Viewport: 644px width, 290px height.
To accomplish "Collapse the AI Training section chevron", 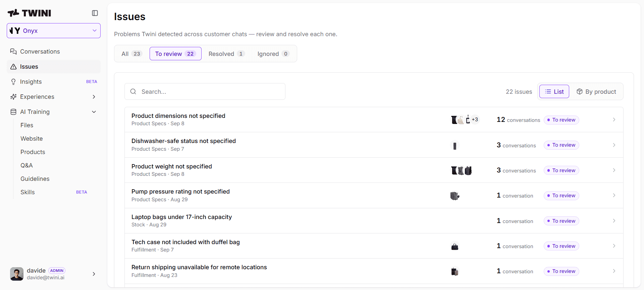I will click(94, 112).
